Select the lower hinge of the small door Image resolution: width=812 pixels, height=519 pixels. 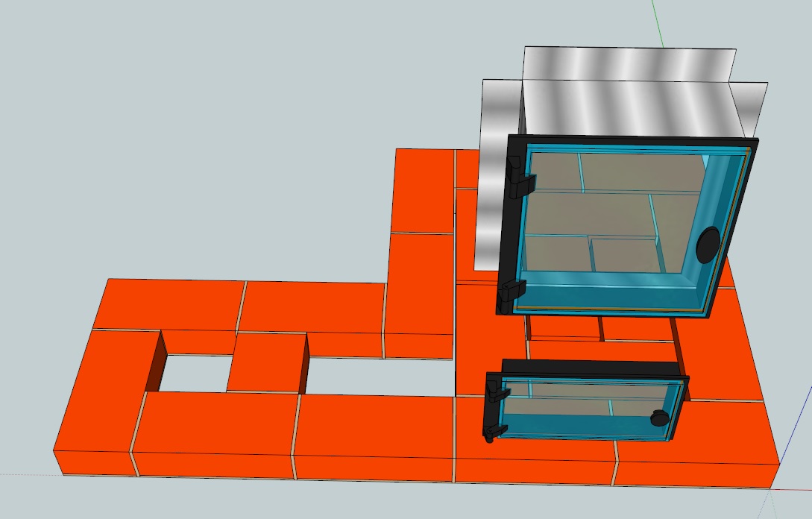pyautogui.click(x=493, y=430)
